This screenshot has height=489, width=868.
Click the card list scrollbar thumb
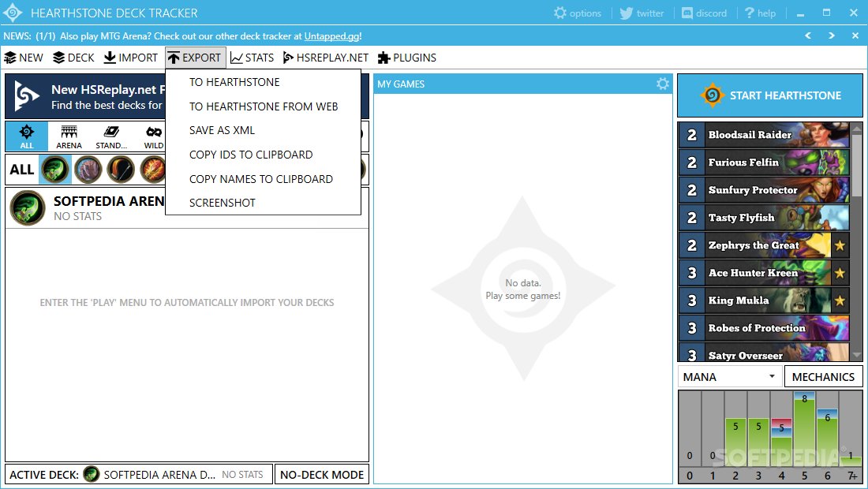[856, 165]
